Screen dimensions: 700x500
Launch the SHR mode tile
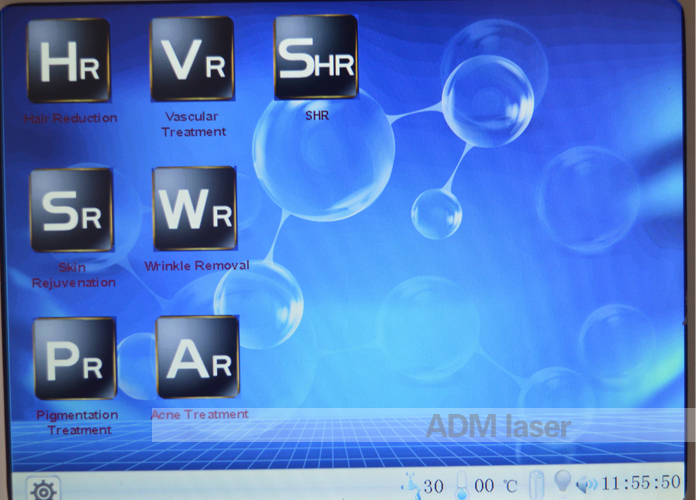[316, 57]
